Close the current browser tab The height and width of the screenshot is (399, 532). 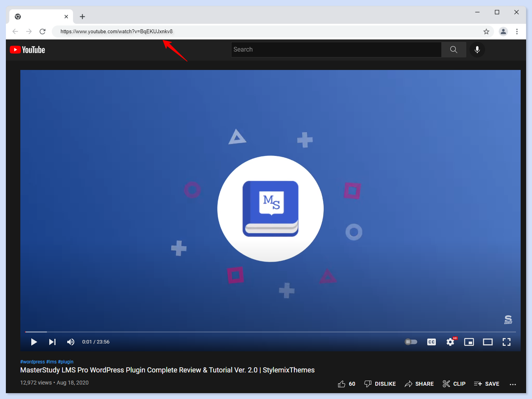tap(66, 16)
